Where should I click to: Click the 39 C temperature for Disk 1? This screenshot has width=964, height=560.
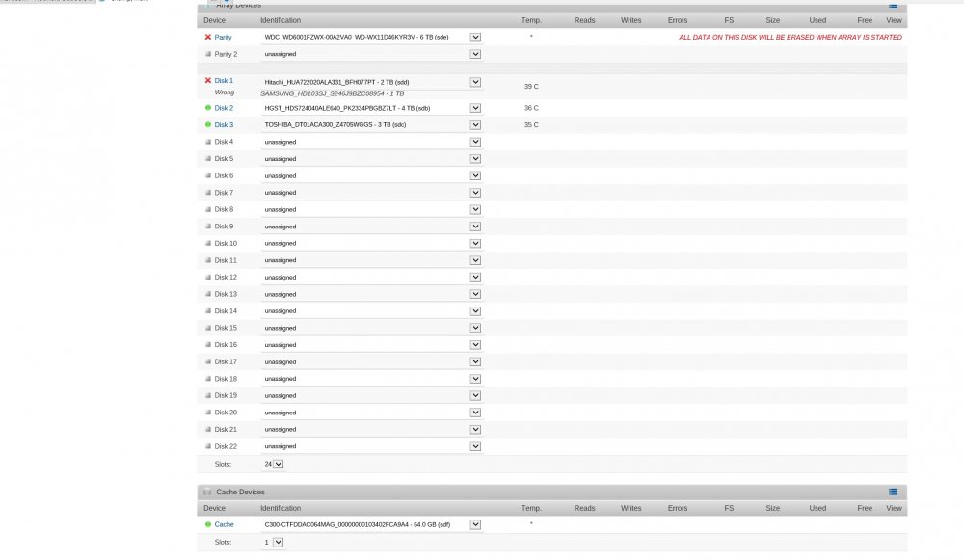pyautogui.click(x=531, y=87)
